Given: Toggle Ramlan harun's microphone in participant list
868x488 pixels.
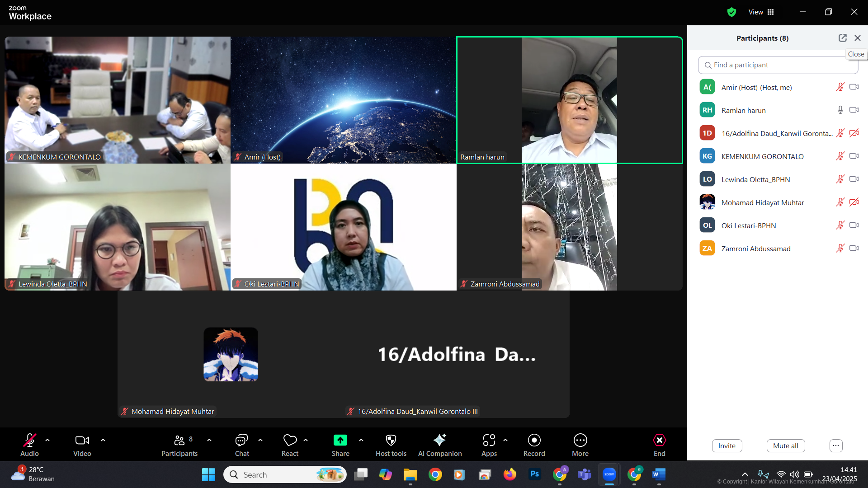Looking at the screenshot, I should (840, 110).
